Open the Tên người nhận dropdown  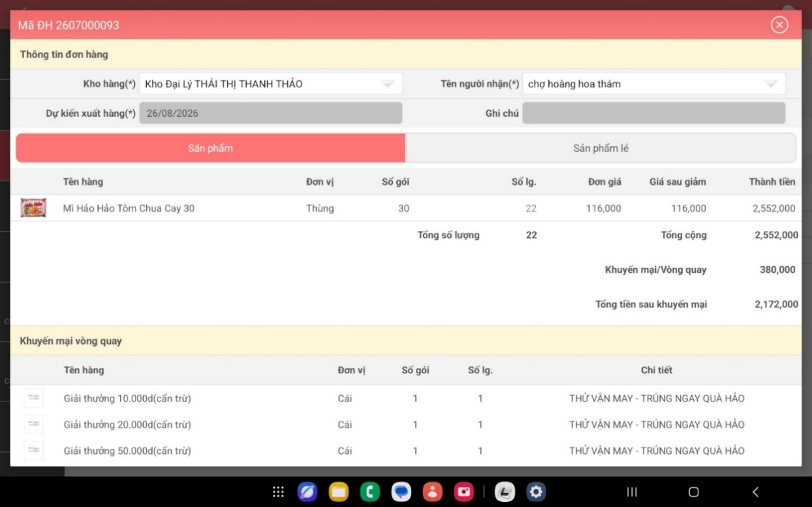(x=653, y=84)
